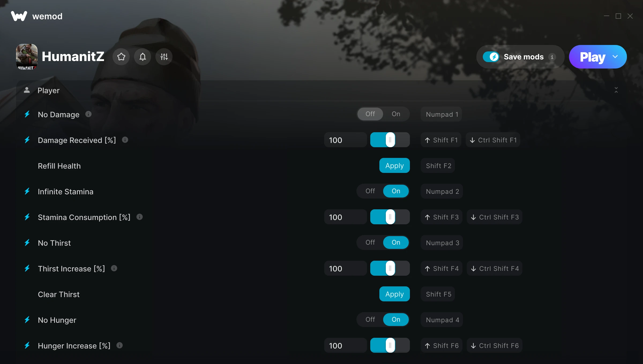The height and width of the screenshot is (364, 643).
Task: Open the mod settings sliders icon
Action: pos(164,57)
